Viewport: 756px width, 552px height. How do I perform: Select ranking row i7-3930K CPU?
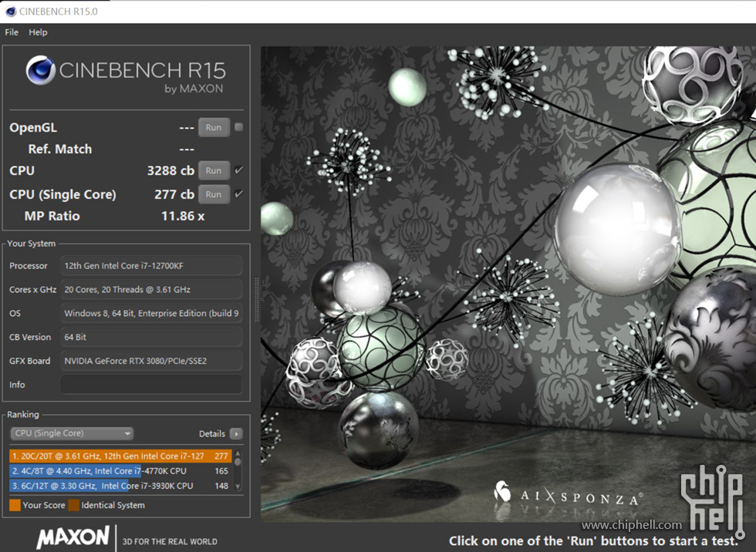[120, 486]
